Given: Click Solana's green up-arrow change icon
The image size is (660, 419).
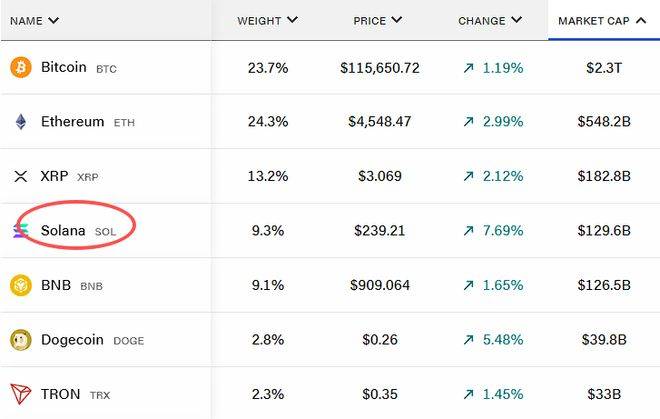Looking at the screenshot, I should pos(468,231).
